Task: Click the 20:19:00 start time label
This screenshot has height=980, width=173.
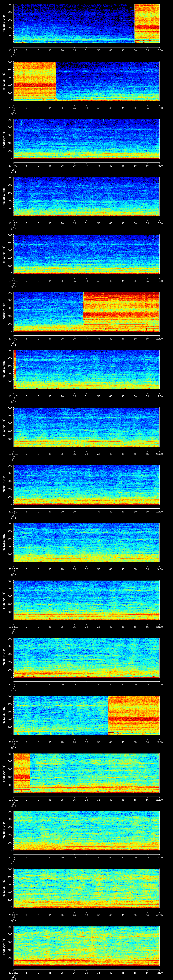Action: [13, 339]
